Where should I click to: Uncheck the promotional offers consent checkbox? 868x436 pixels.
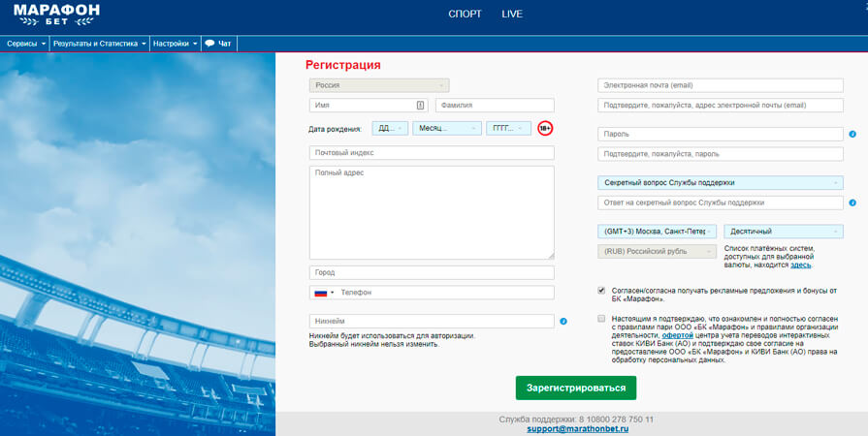click(x=601, y=291)
